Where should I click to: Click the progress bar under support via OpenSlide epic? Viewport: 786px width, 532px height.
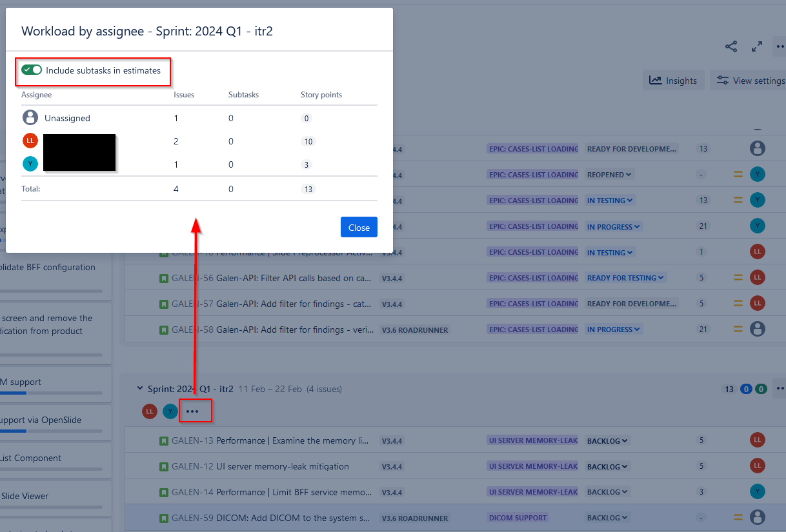click(x=52, y=431)
